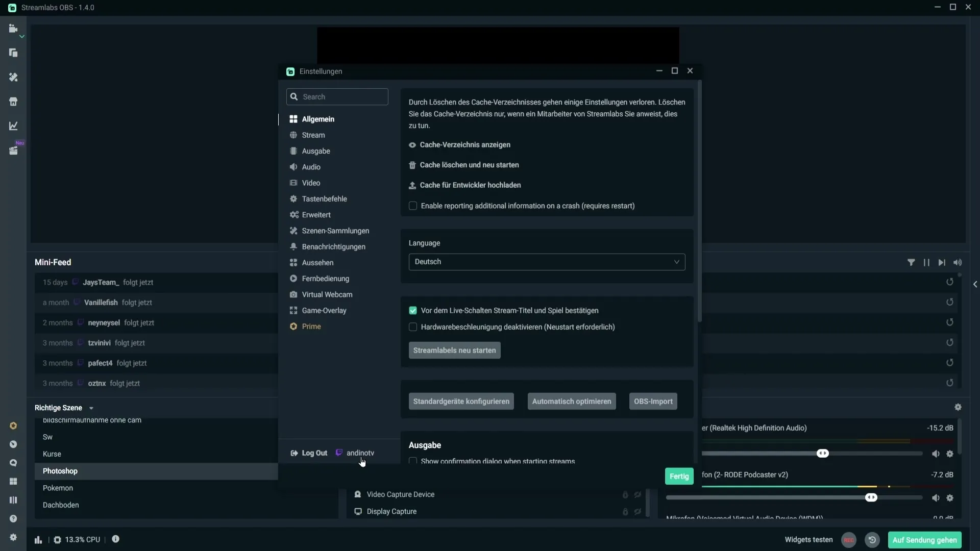
Task: Toggle the replay buffer button
Action: tap(872, 540)
